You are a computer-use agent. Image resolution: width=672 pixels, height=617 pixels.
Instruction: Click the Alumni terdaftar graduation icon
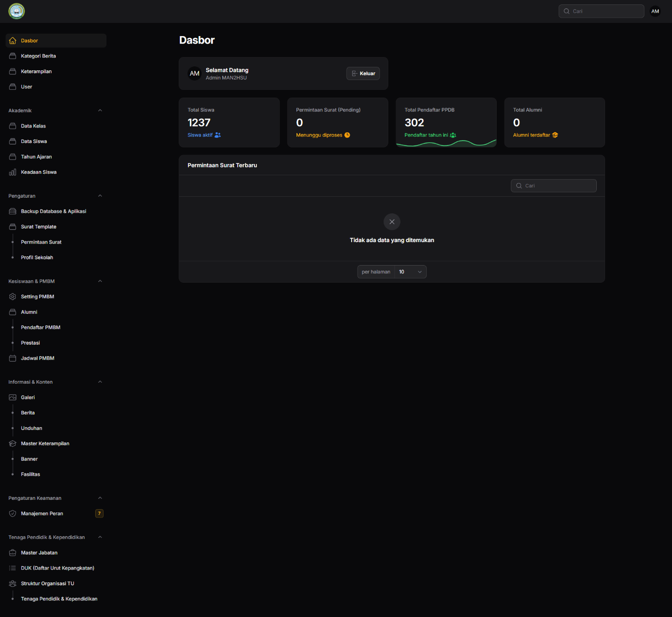click(555, 135)
